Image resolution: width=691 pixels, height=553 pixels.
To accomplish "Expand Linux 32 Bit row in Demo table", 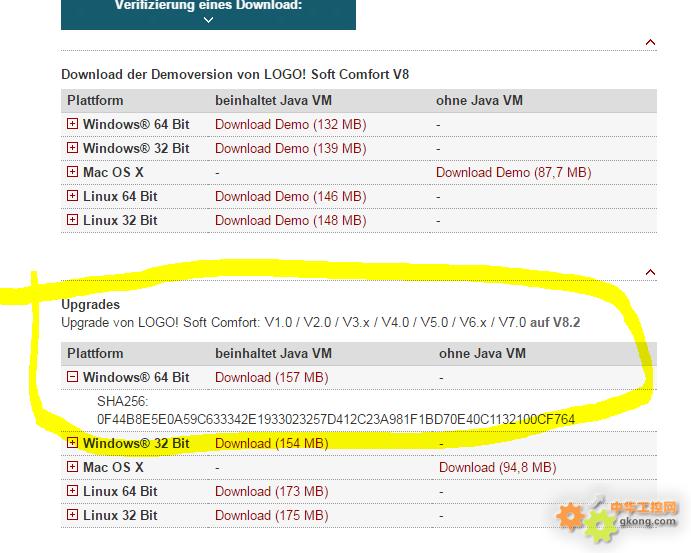I will tap(72, 220).
